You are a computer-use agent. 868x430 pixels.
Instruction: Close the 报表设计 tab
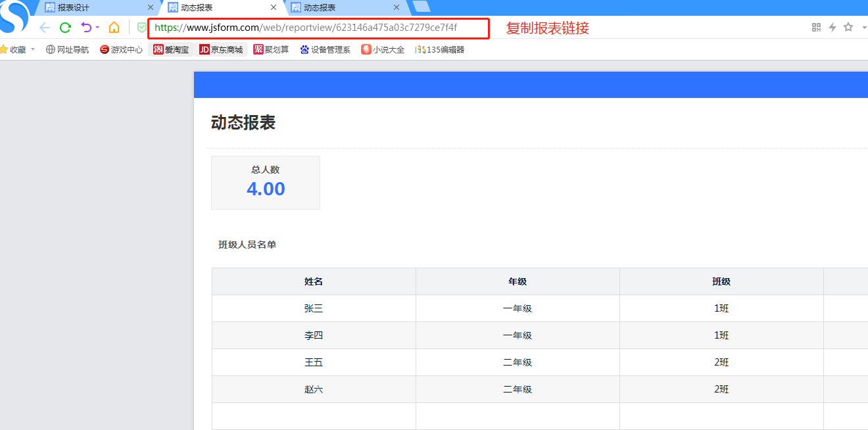pyautogui.click(x=151, y=8)
